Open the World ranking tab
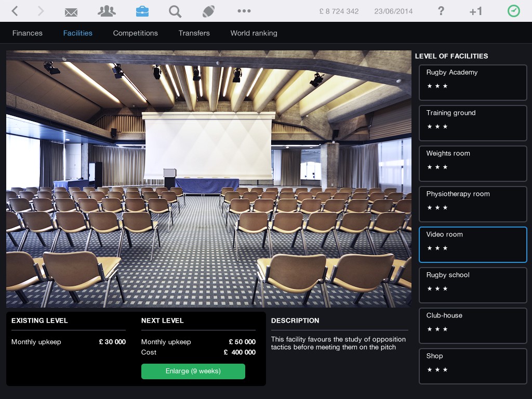The image size is (532, 399). click(x=254, y=33)
